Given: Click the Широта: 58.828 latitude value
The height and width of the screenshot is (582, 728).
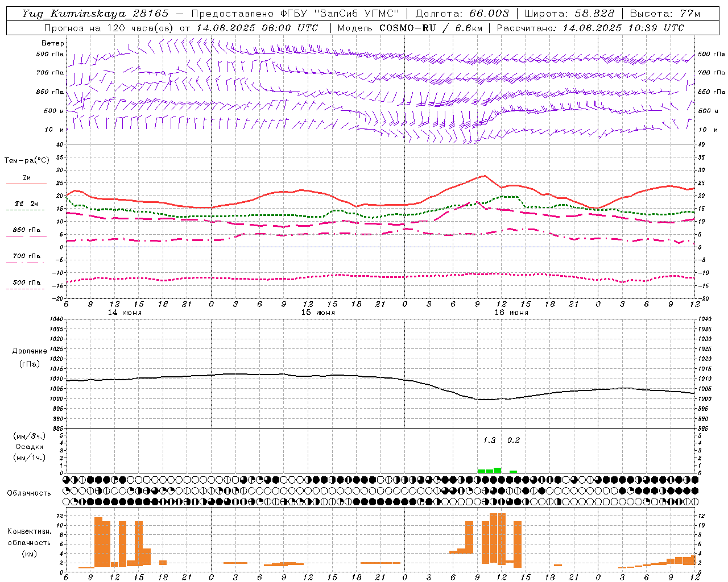Looking at the screenshot, I should [569, 14].
